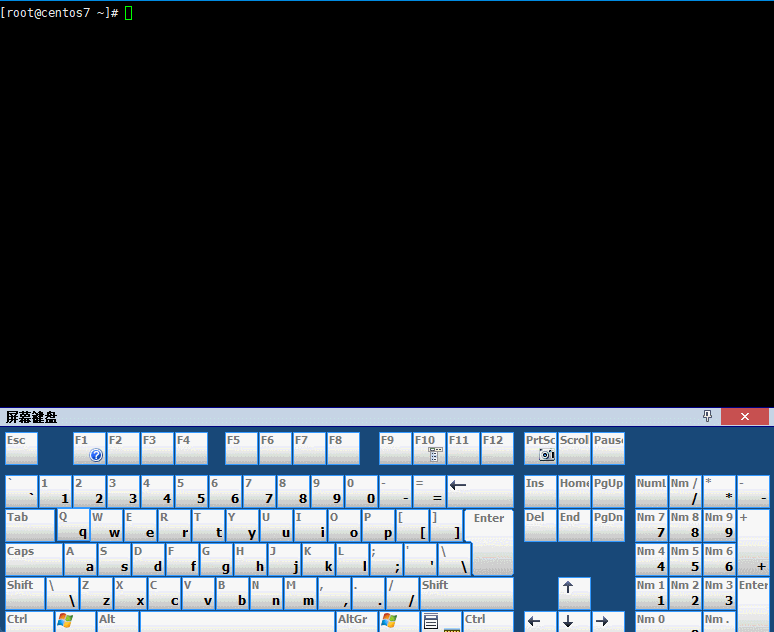Close the on-screen keyboard
This screenshot has height=632, width=774.
coord(745,416)
